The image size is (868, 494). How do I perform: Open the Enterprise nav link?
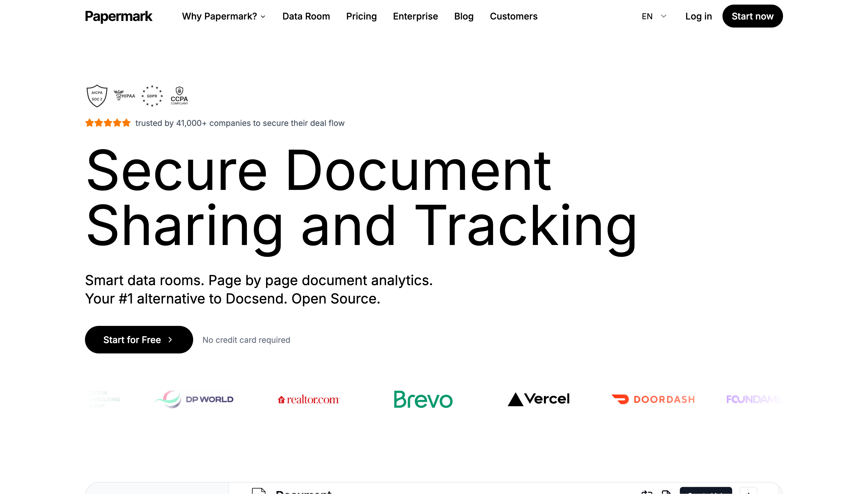(415, 16)
